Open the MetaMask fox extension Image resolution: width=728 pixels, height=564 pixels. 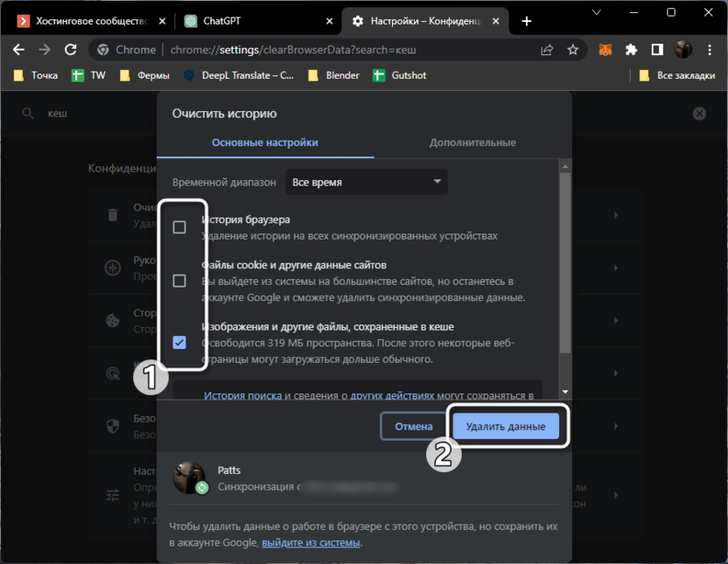click(605, 50)
